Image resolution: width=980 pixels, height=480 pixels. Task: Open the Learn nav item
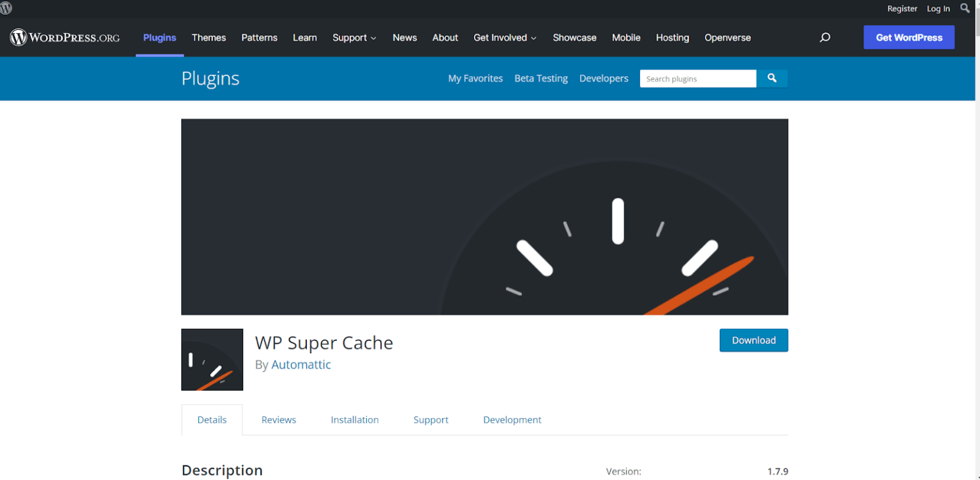305,38
